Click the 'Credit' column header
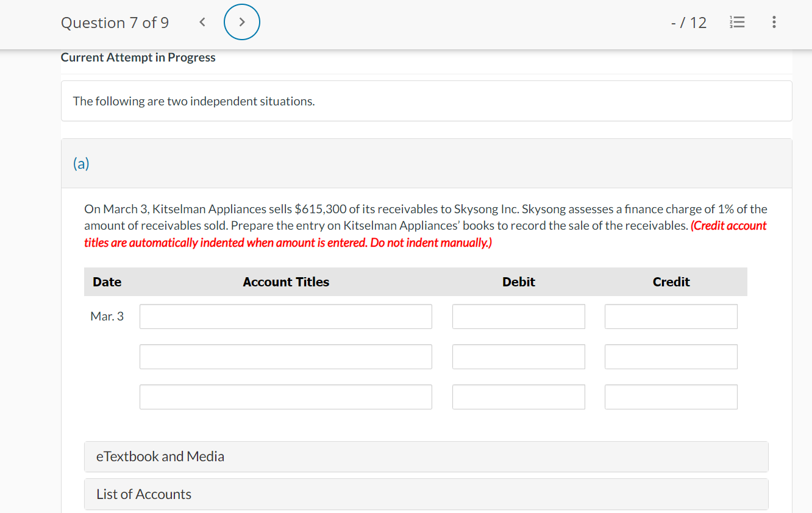This screenshot has width=812, height=513. coord(671,282)
